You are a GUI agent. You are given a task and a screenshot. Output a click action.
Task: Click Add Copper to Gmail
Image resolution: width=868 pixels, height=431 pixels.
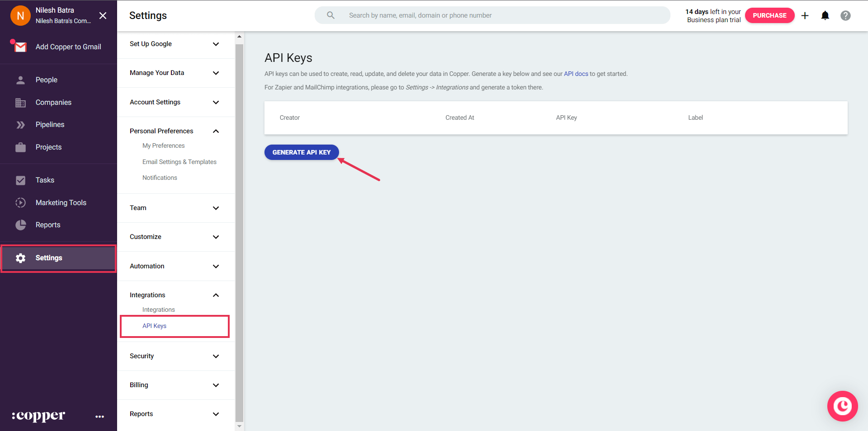[68, 47]
